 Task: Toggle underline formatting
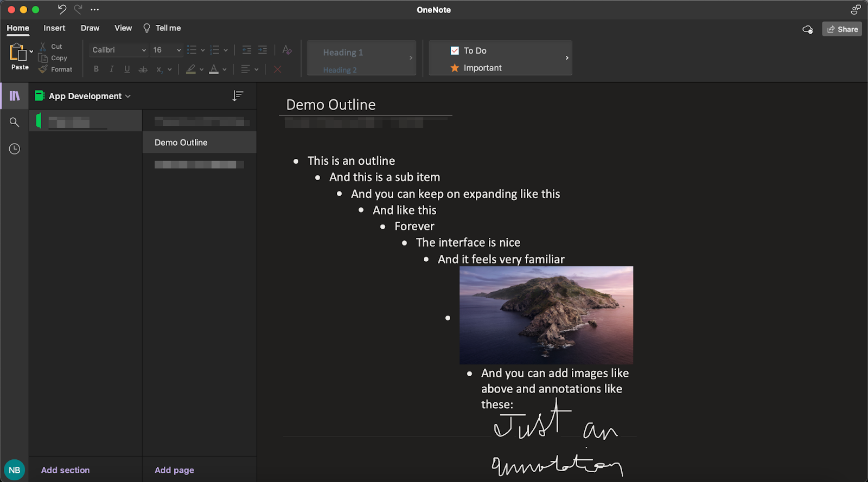pyautogui.click(x=127, y=69)
